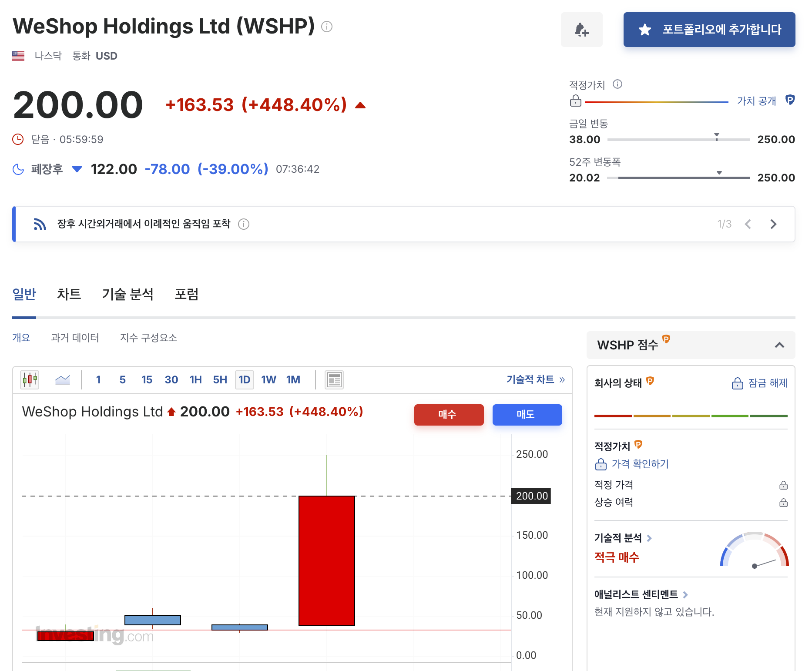Set chart interval to 1 minute
The width and height of the screenshot is (812, 671).
pyautogui.click(x=98, y=380)
